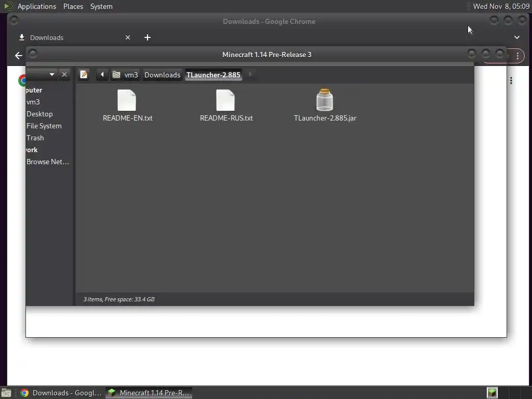This screenshot has height=399, width=532.
Task: Click the path bar scroll-right arrow
Action: (x=250, y=74)
